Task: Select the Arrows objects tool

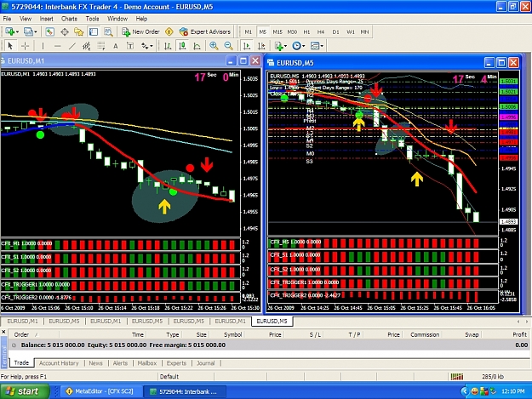Action: [145, 46]
